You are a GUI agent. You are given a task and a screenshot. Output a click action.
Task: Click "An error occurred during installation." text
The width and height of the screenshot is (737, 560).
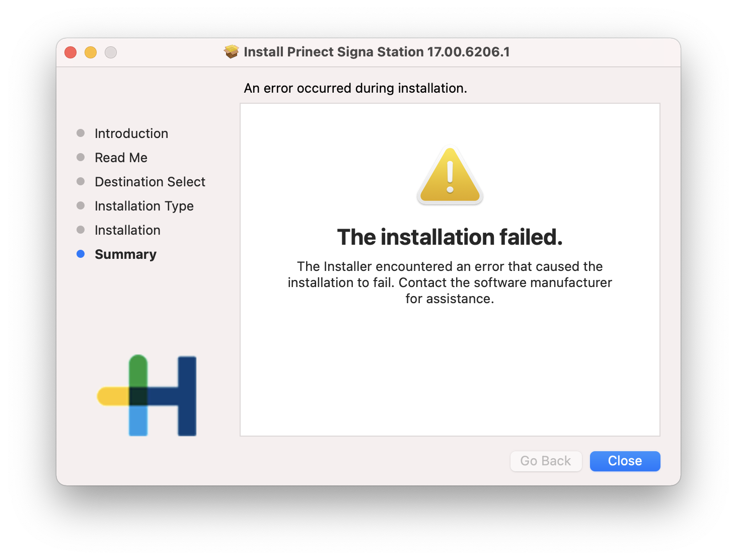pos(355,88)
